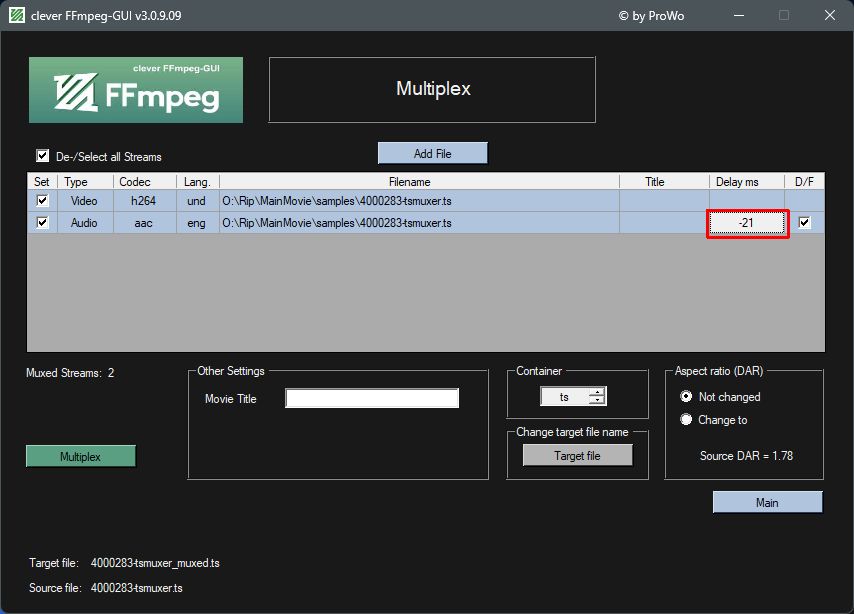This screenshot has width=854, height=614.
Task: Click the app icon in the title bar
Action: click(x=17, y=15)
